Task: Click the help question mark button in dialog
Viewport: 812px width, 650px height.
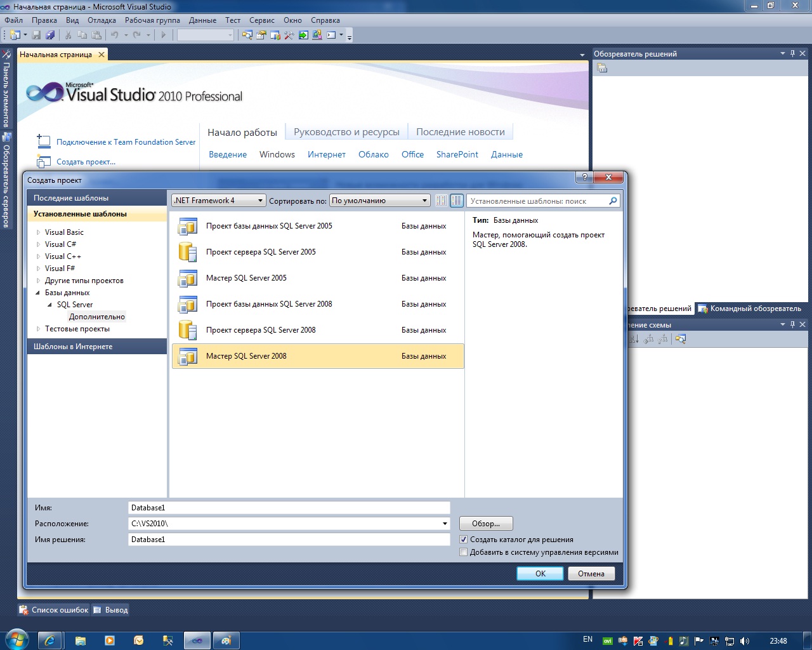Action: (x=584, y=177)
